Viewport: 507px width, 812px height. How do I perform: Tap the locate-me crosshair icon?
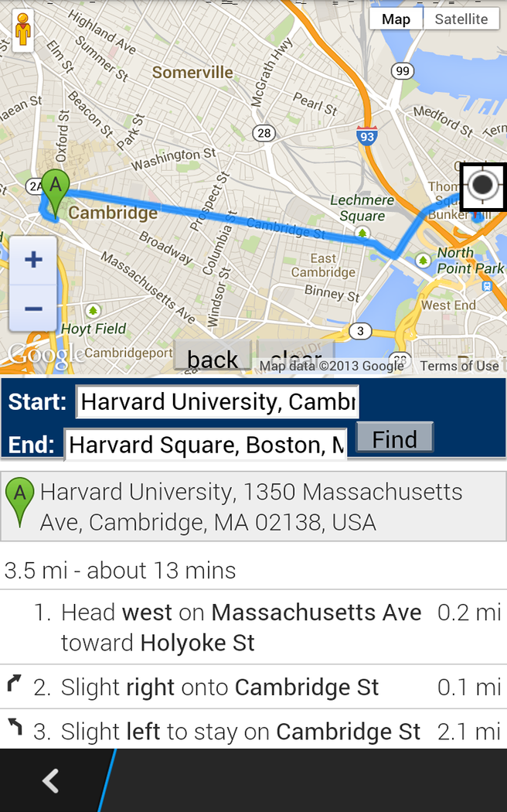tap(483, 186)
